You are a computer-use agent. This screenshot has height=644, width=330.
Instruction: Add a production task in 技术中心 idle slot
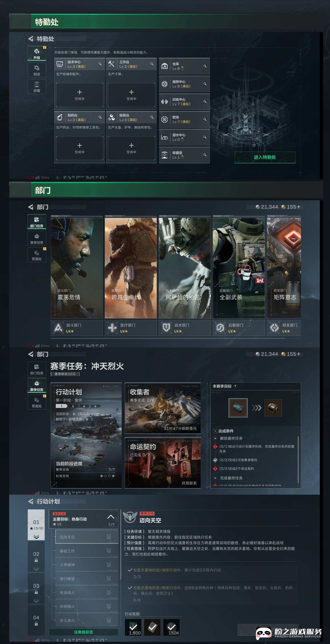[x=79, y=95]
